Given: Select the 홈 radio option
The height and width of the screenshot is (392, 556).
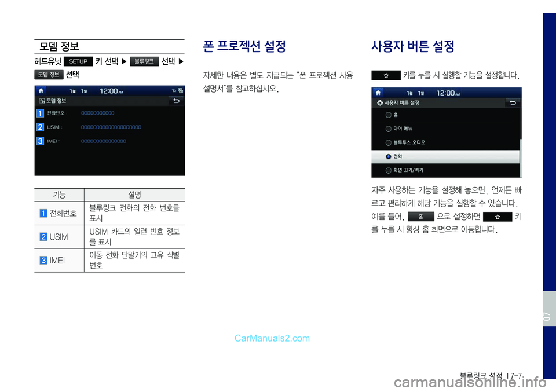Looking at the screenshot, I should click(x=388, y=115).
